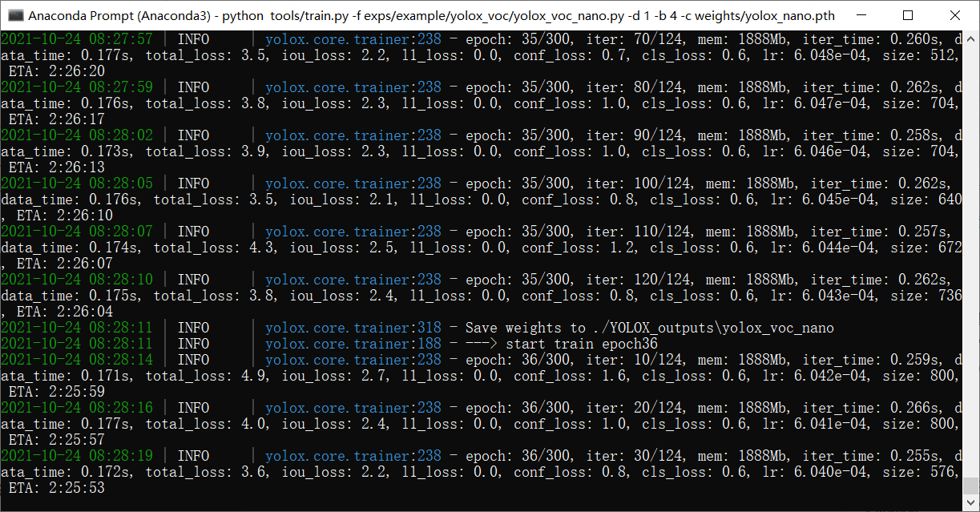
Task: Click 'ETA: 2:26:20' text
Action: [x=57, y=71]
